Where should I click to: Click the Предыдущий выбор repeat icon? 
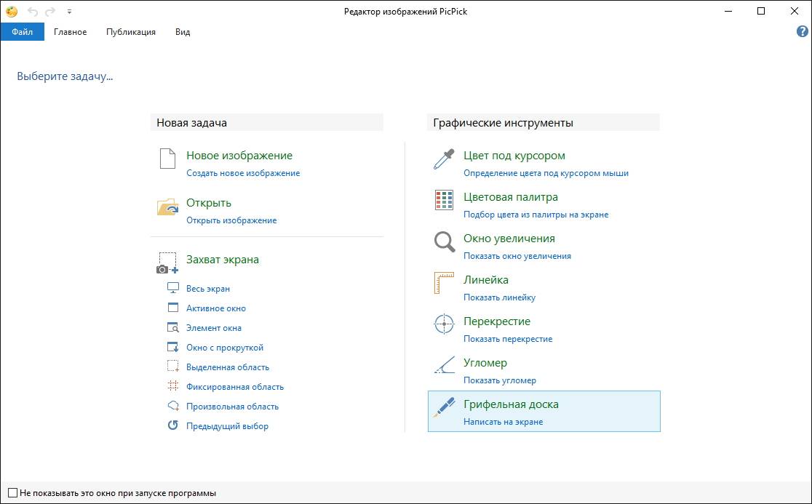(173, 425)
